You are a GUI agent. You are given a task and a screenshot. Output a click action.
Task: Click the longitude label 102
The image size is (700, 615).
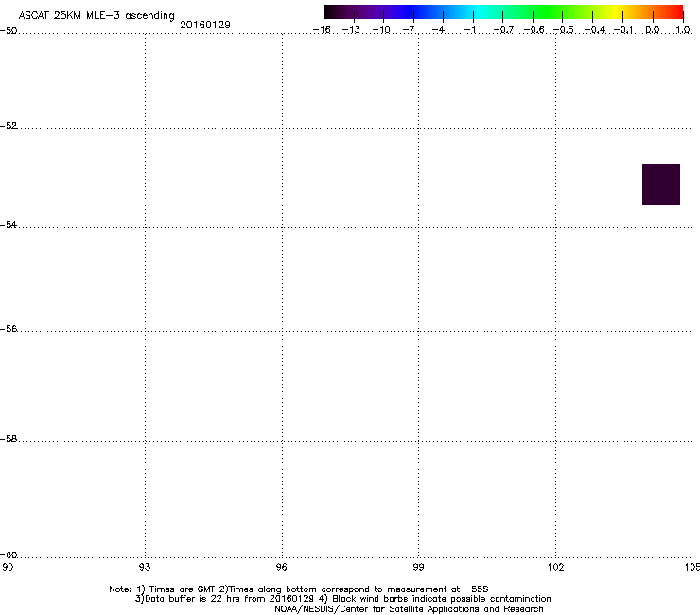(x=555, y=567)
